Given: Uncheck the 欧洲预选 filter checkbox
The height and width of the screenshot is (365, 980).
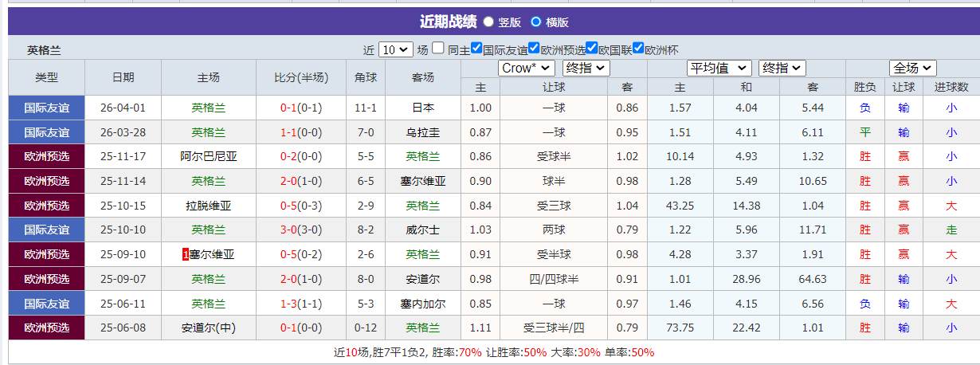Looking at the screenshot, I should pyautogui.click(x=535, y=49).
